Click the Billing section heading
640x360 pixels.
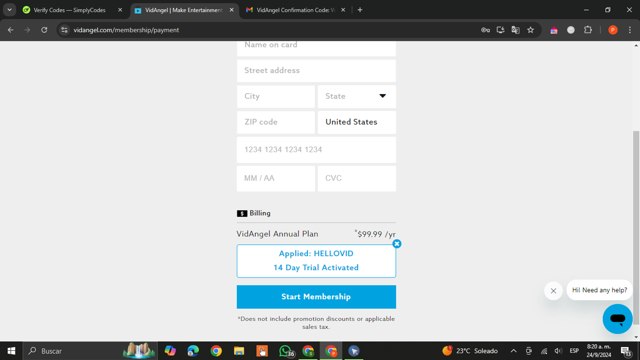(253, 213)
